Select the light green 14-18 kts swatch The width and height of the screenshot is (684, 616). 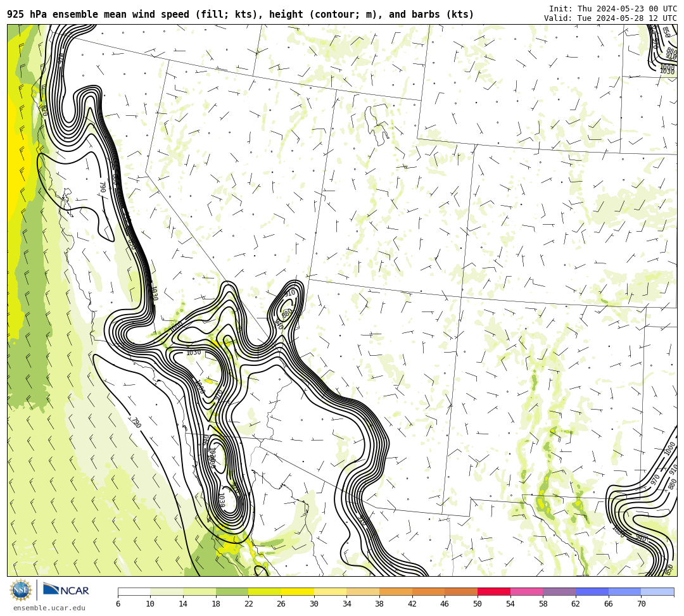(x=199, y=591)
